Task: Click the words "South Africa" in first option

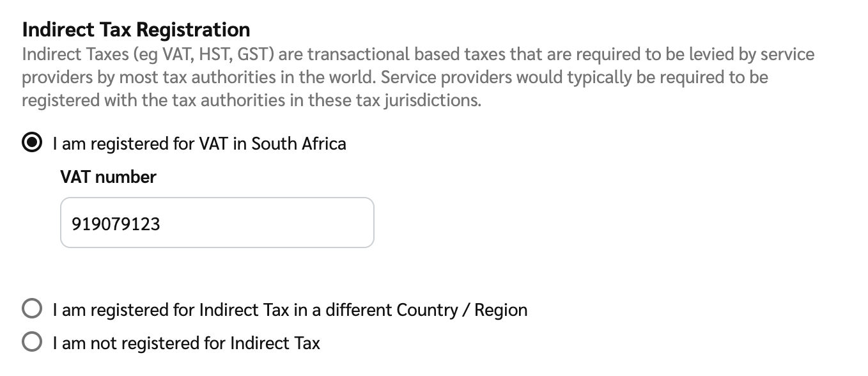Action: [298, 143]
